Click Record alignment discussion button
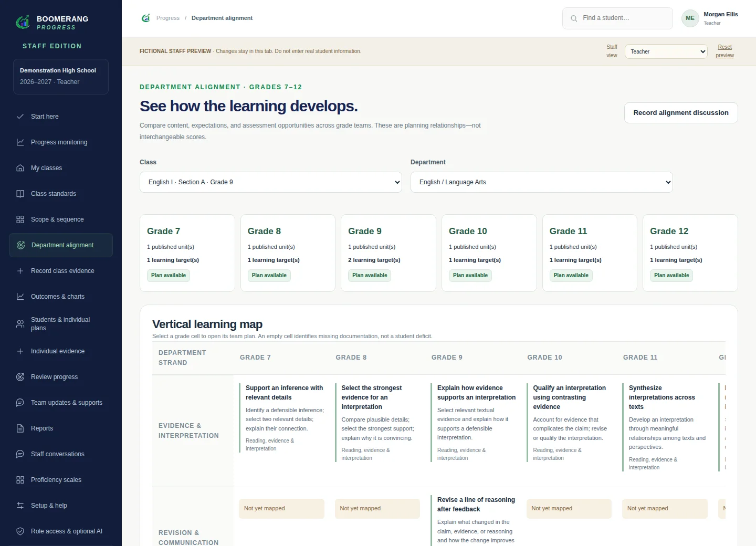The width and height of the screenshot is (756, 546). pos(681,113)
